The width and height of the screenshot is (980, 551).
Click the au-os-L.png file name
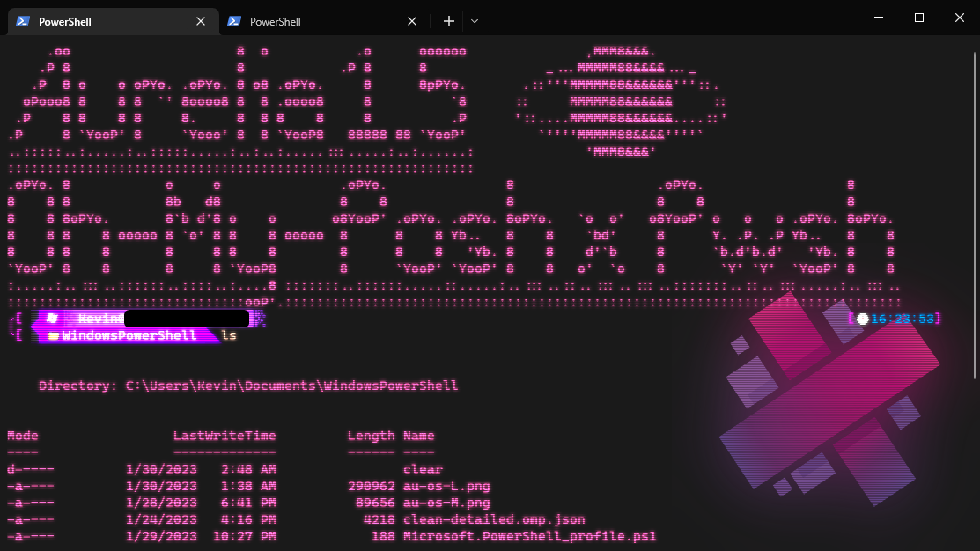coord(447,486)
